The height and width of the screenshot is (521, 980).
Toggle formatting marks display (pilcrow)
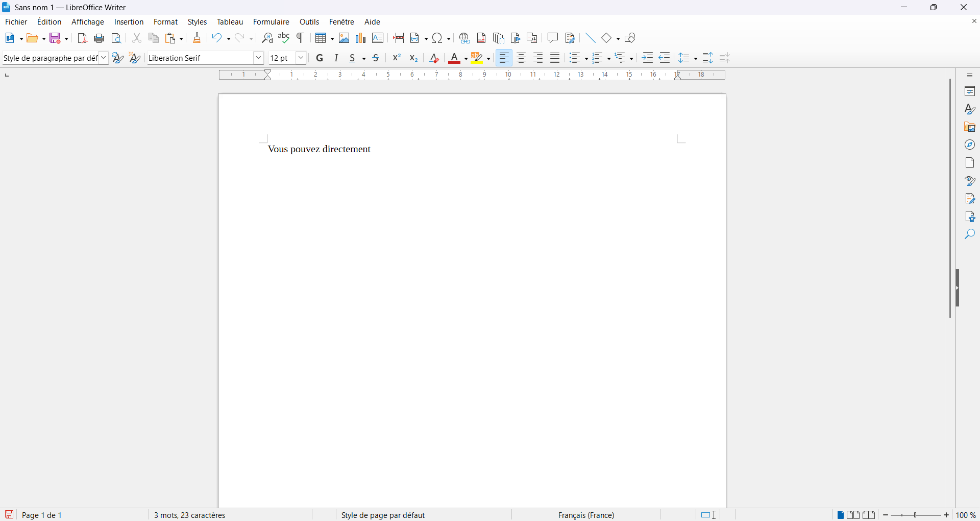[301, 38]
